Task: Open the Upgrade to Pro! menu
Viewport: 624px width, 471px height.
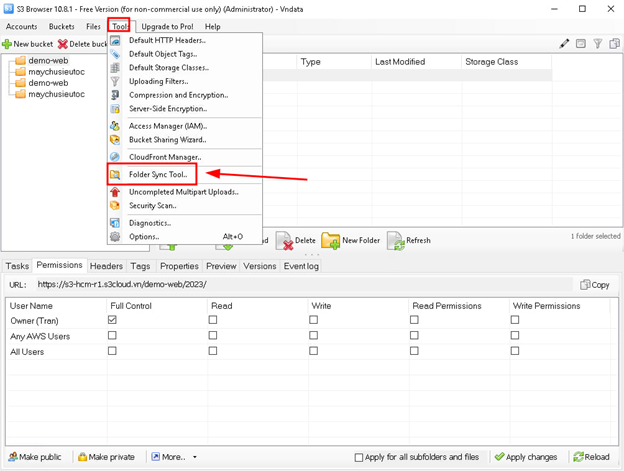Action: [x=167, y=27]
